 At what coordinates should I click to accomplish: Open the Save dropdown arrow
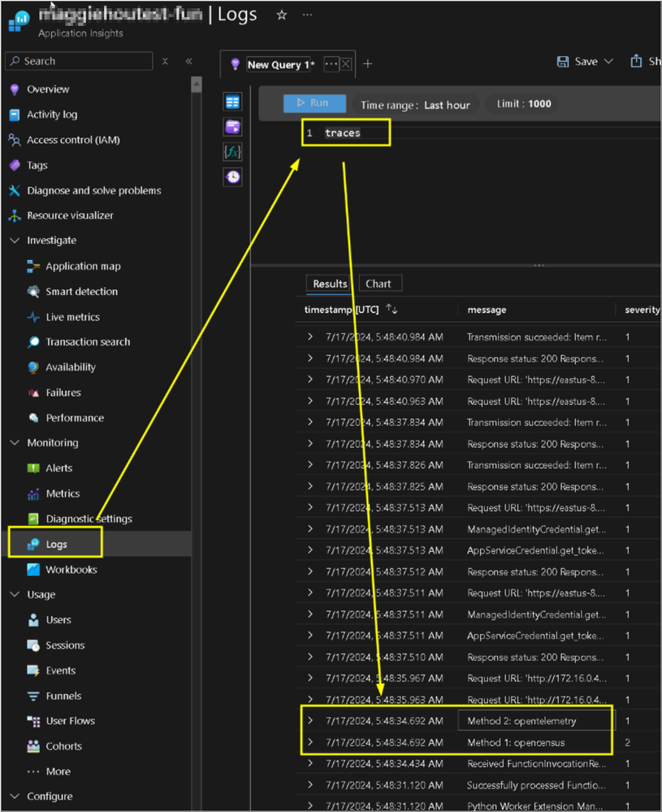tap(608, 62)
